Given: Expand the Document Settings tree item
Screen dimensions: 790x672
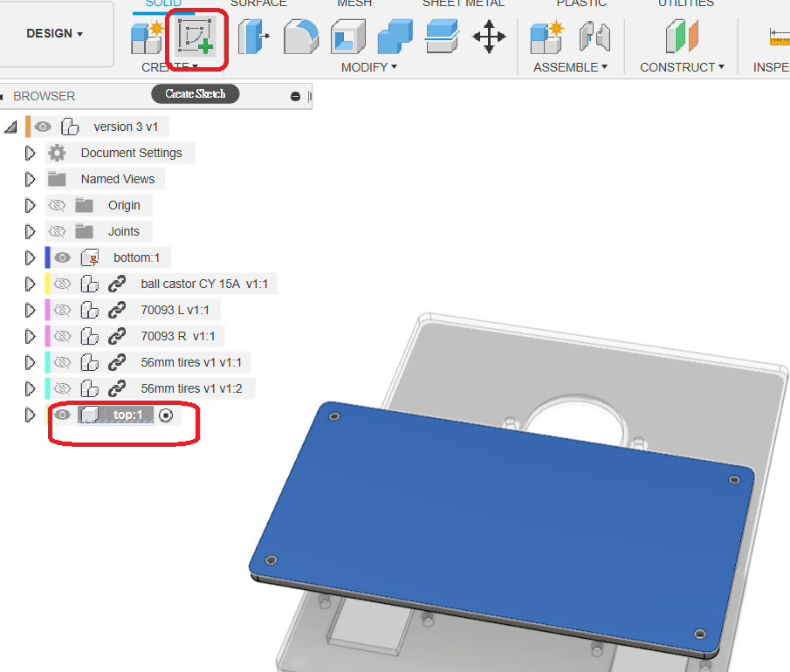Looking at the screenshot, I should [x=30, y=152].
